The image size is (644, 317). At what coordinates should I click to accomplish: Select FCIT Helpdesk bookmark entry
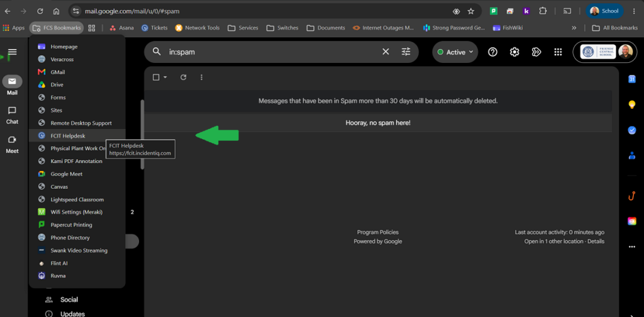(77, 136)
